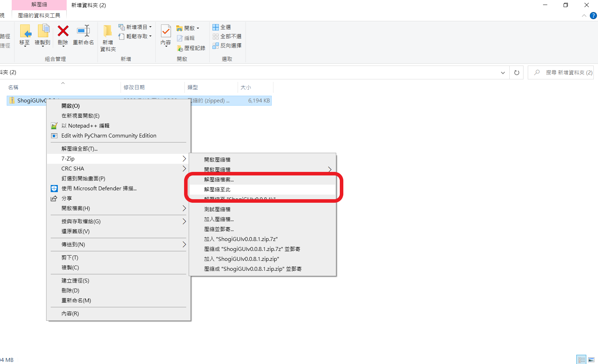
Task: Choose 刪除(D) in the context menu
Action: pos(118,291)
